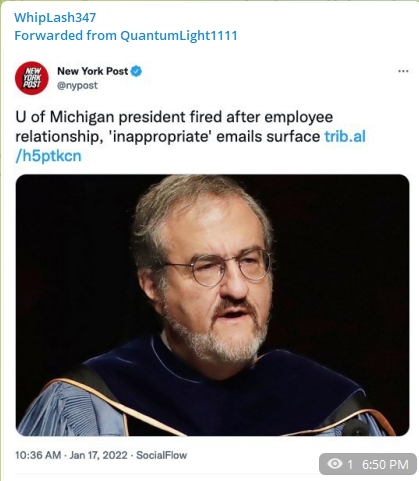Click the /h5ptkcn link continuation

point(48,156)
